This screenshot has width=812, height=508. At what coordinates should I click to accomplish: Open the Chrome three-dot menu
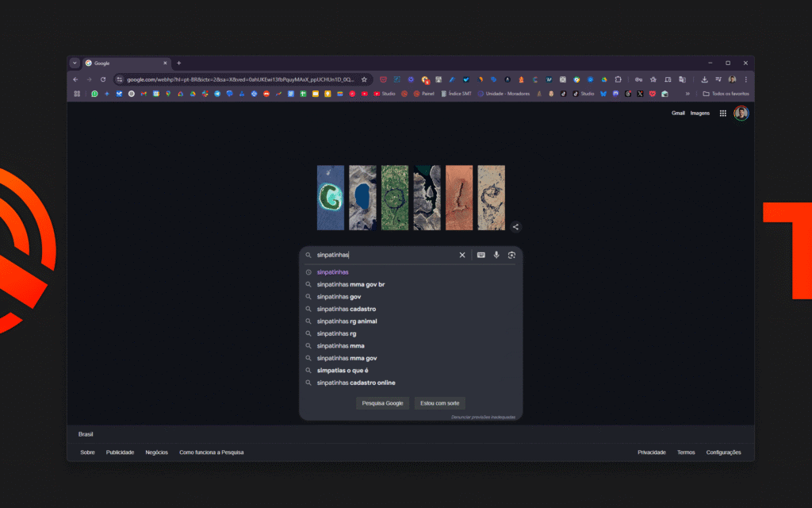(x=745, y=79)
